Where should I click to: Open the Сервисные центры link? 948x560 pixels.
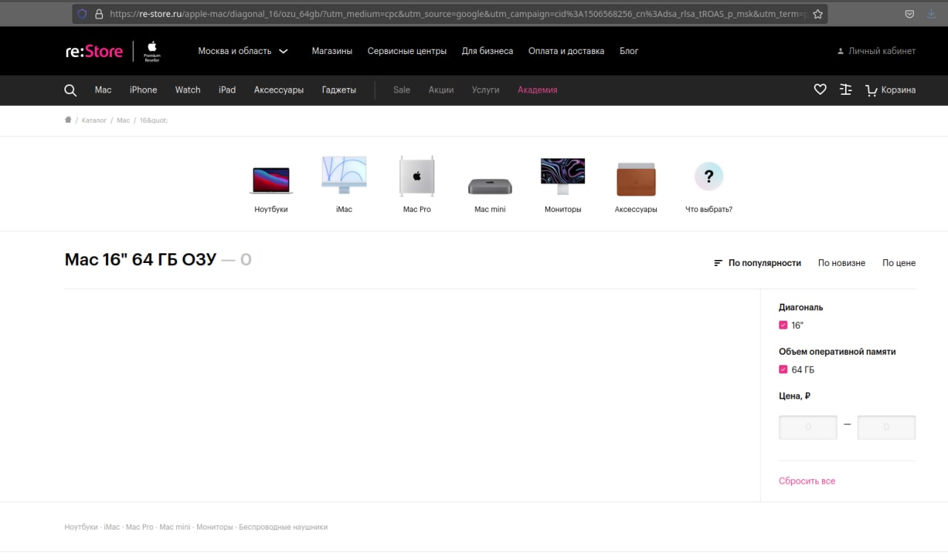[x=407, y=51]
